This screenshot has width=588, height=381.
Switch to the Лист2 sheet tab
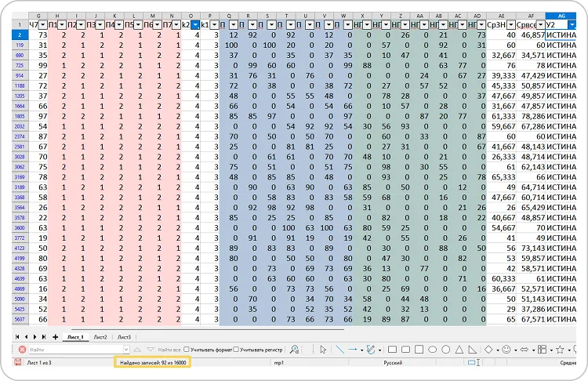(100, 337)
